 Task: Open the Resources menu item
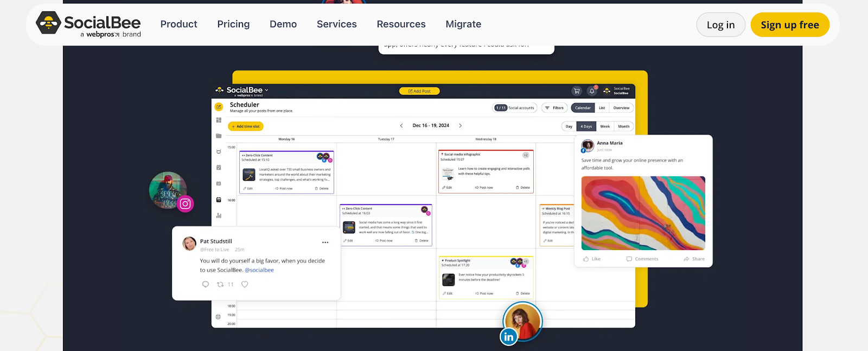[x=401, y=24]
